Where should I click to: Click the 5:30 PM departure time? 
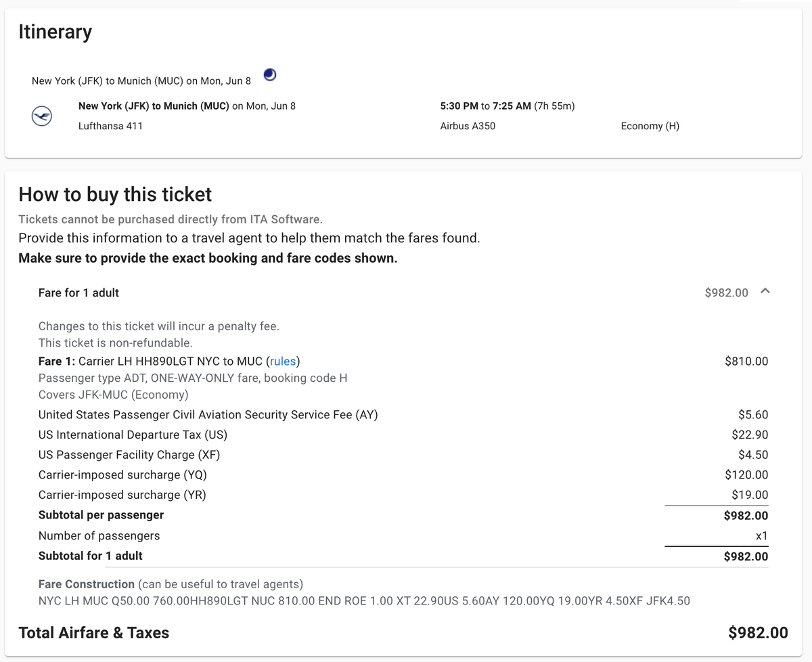click(x=459, y=106)
